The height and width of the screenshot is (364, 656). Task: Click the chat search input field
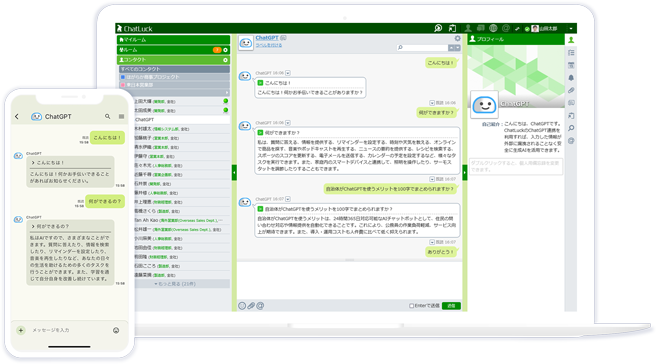pyautogui.click(x=422, y=48)
